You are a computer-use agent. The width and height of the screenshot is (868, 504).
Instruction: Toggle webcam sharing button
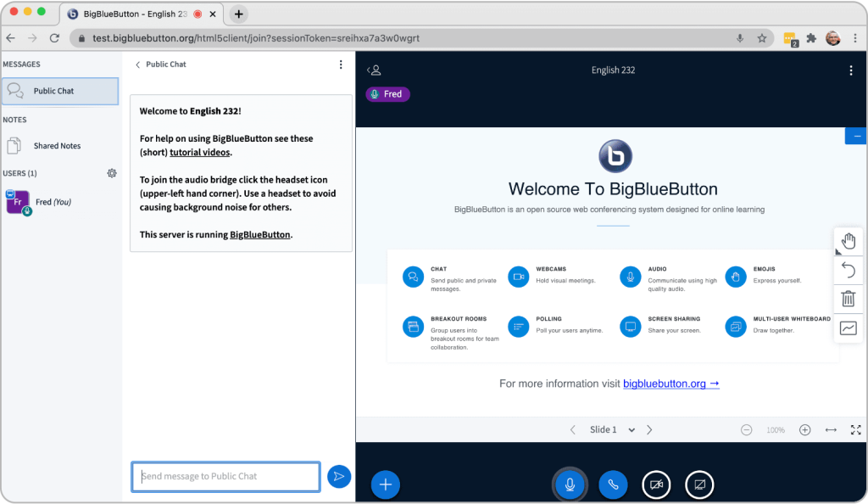click(656, 484)
